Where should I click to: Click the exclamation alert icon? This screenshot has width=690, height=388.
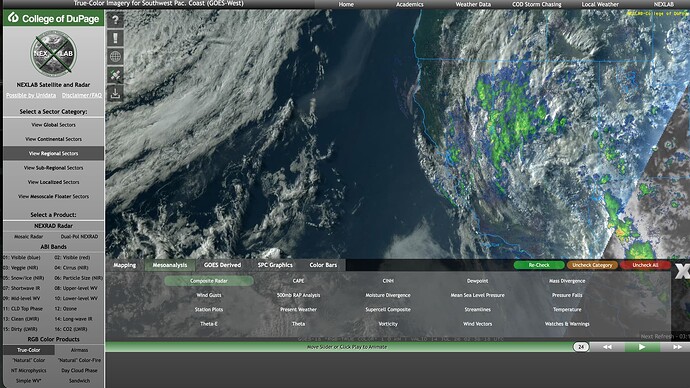(x=115, y=38)
